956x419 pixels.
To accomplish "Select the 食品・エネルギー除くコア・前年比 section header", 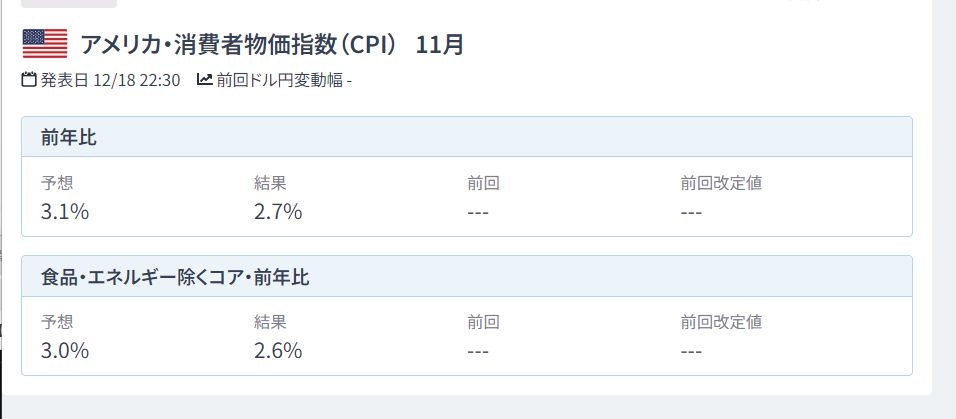I will 175,276.
